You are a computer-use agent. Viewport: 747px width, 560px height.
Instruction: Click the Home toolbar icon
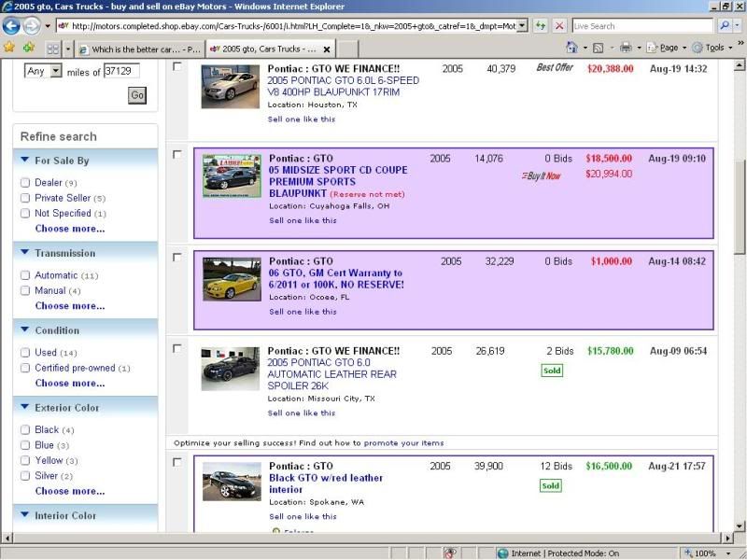[x=571, y=48]
